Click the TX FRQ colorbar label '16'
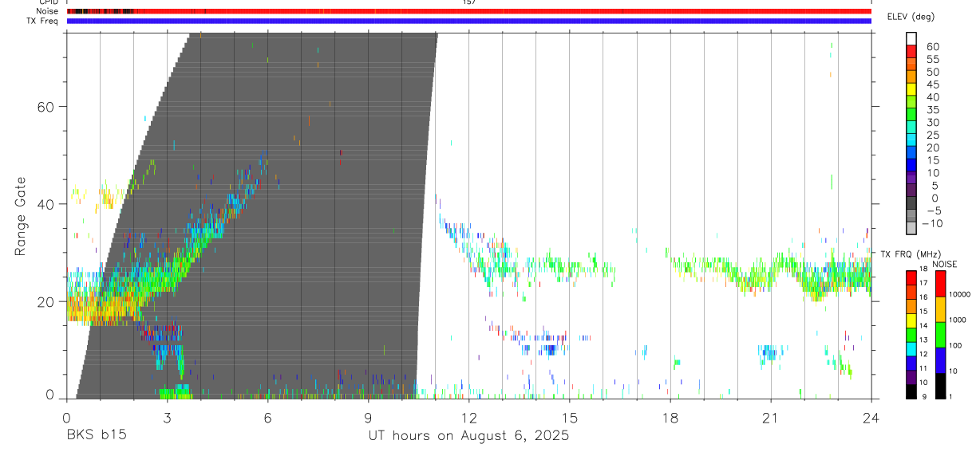The width and height of the screenshot is (980, 452). pos(925,297)
